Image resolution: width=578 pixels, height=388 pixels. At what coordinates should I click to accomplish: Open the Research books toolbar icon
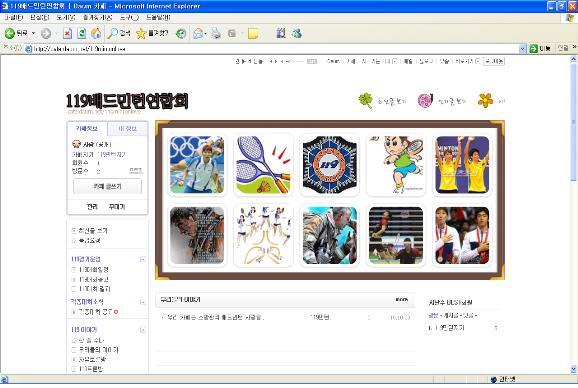click(x=281, y=33)
